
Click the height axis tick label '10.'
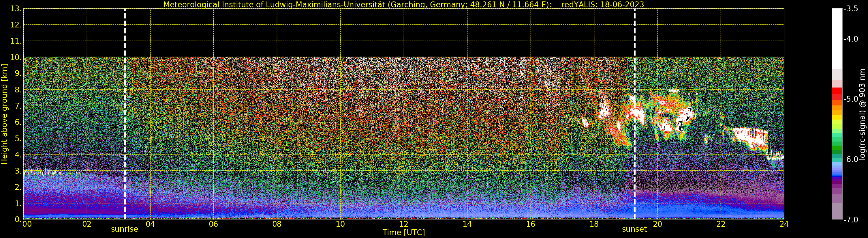pyautogui.click(x=16, y=57)
